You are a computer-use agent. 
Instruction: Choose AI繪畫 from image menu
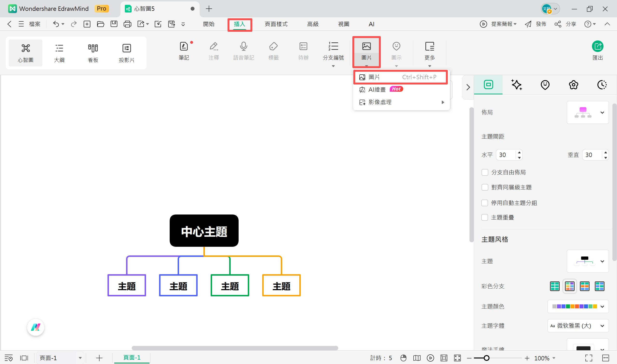point(377,90)
